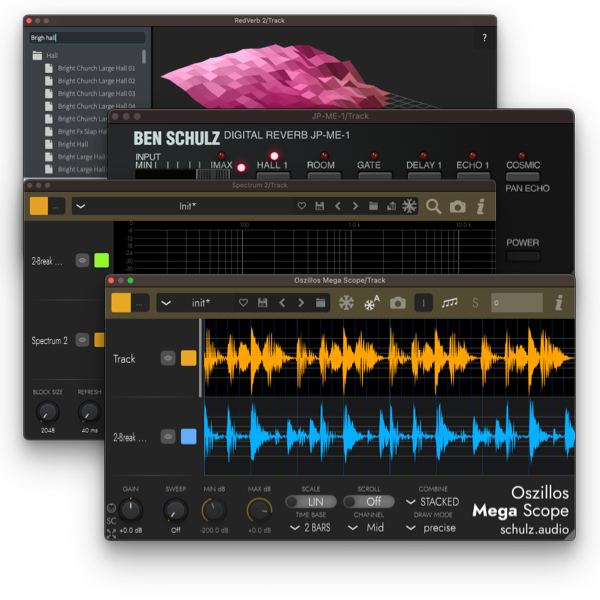Open the Time Base 2 BARS dropdown

pyautogui.click(x=310, y=527)
